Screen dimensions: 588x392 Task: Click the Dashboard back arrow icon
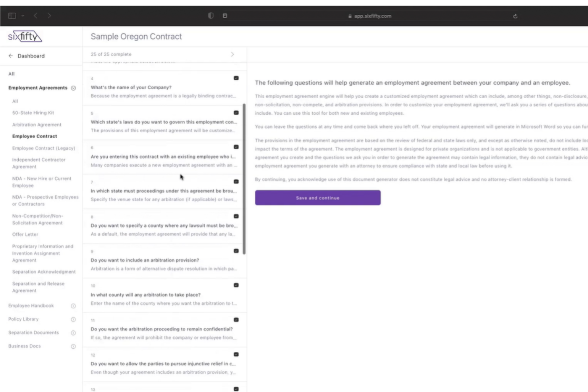click(x=11, y=56)
